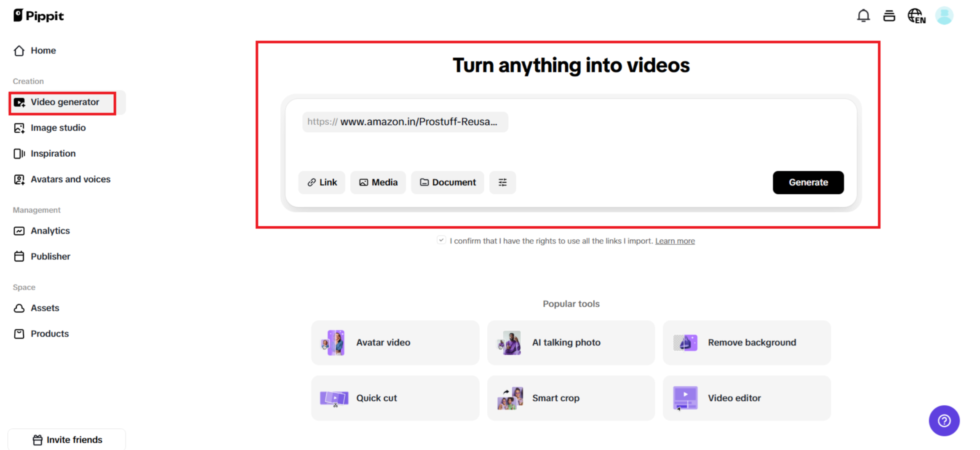The image size is (980, 450).
Task: Click the Amazon URL input field
Action: (x=405, y=122)
